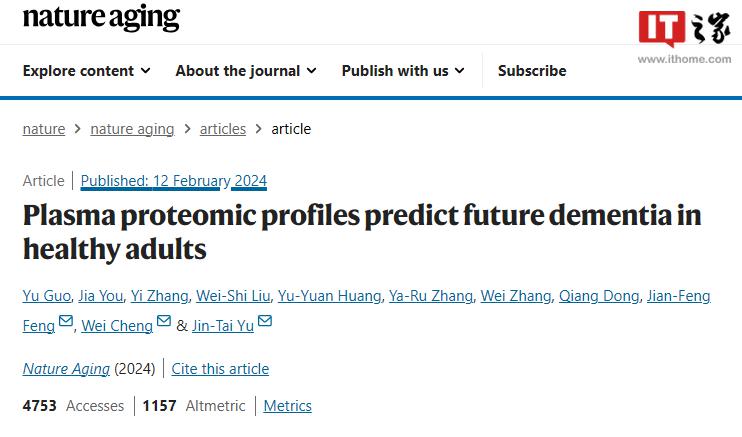
Task: Expand Publish with us dropdown
Action: [x=403, y=70]
